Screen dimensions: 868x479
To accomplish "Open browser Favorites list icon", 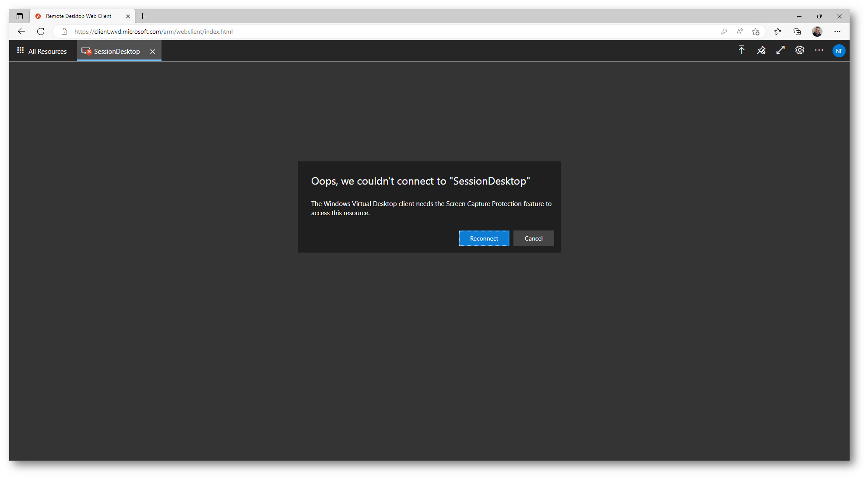I will coord(778,31).
